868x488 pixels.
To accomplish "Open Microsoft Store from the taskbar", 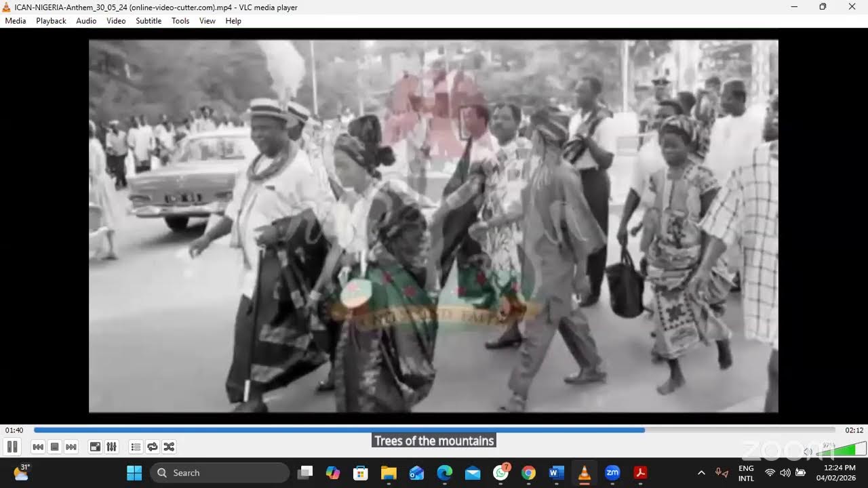I will pos(361,473).
